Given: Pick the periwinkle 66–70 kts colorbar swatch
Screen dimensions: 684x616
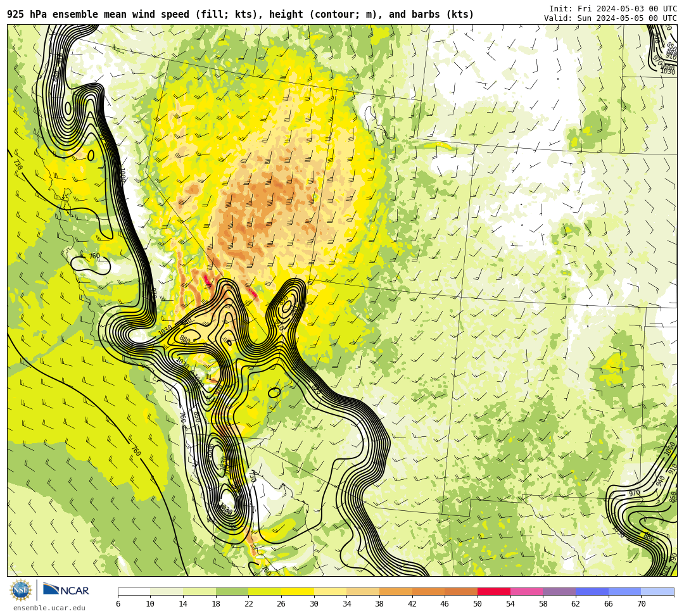Looking at the screenshot, I should (624, 591).
